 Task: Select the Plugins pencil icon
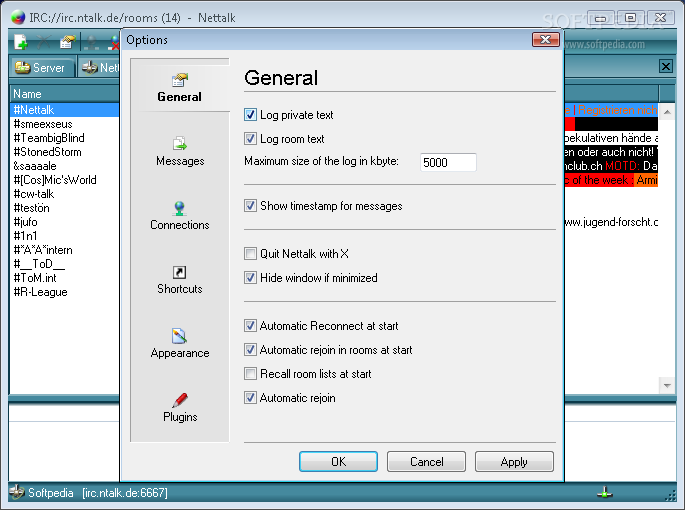[x=180, y=400]
